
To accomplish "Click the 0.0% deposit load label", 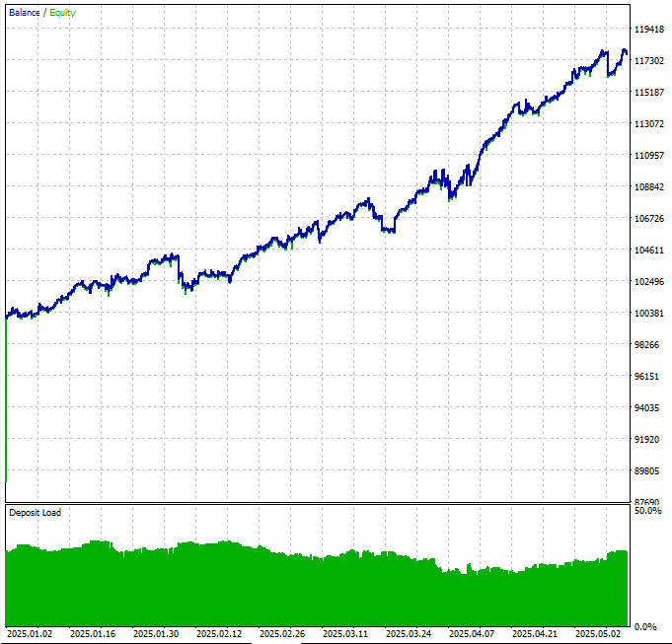I will [x=645, y=627].
